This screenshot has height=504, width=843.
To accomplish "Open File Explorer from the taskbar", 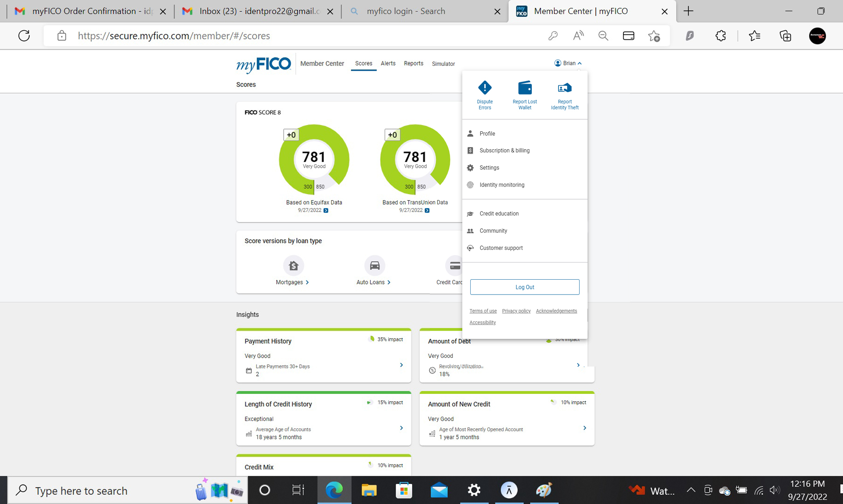I will point(369,490).
